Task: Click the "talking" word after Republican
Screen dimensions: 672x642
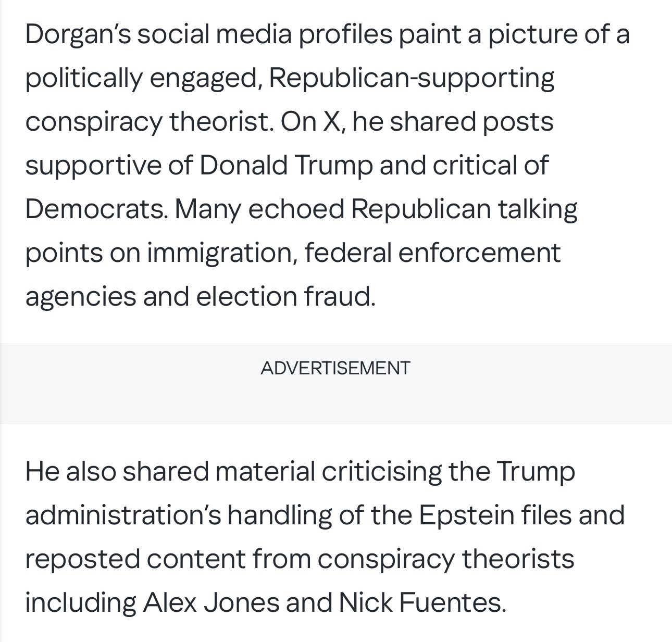Action: (x=537, y=209)
